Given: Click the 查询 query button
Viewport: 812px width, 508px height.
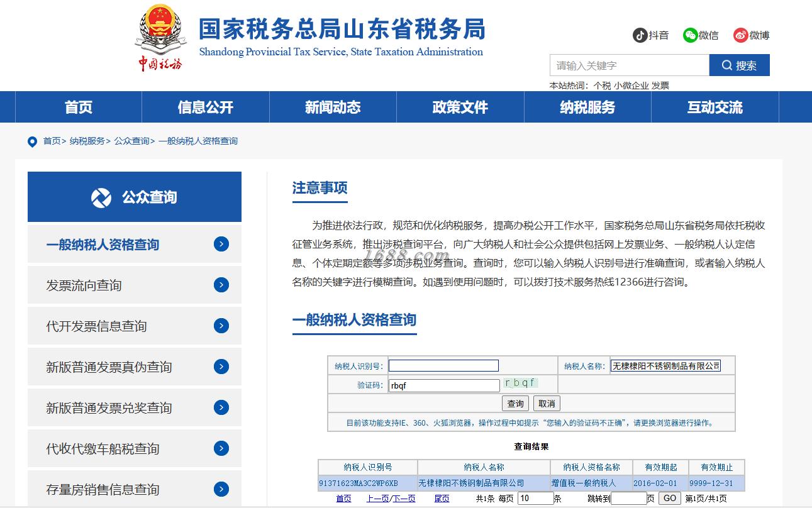Looking at the screenshot, I should click(x=516, y=404).
